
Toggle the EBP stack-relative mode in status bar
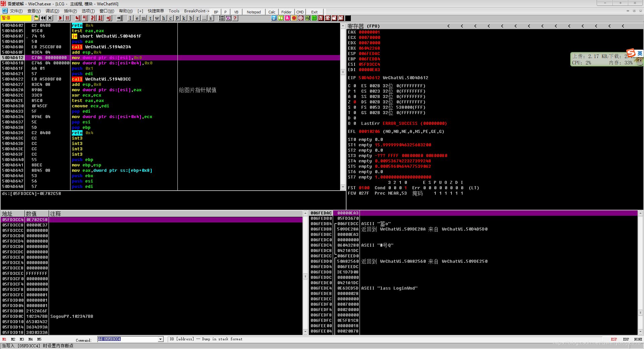click(626, 339)
